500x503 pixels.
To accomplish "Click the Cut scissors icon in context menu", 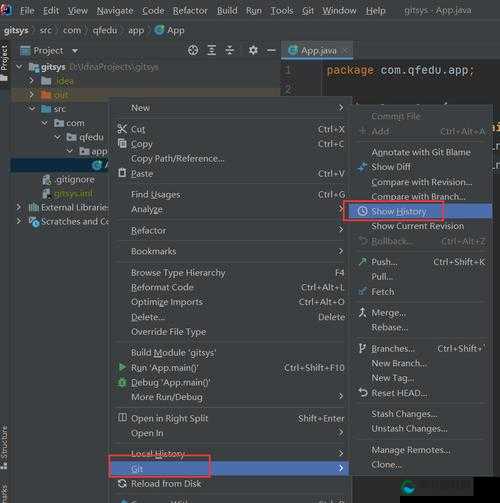I will tap(122, 129).
